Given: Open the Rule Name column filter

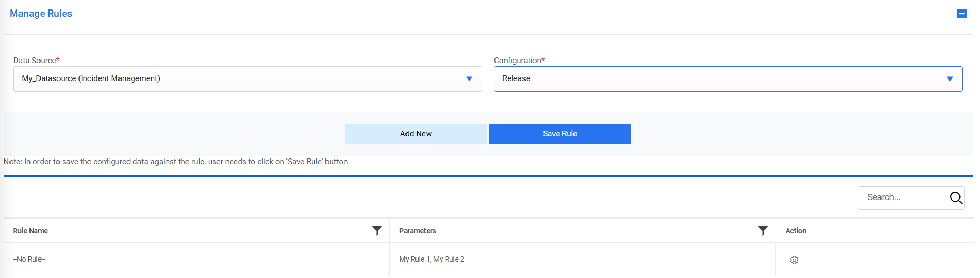Looking at the screenshot, I should 377,231.
